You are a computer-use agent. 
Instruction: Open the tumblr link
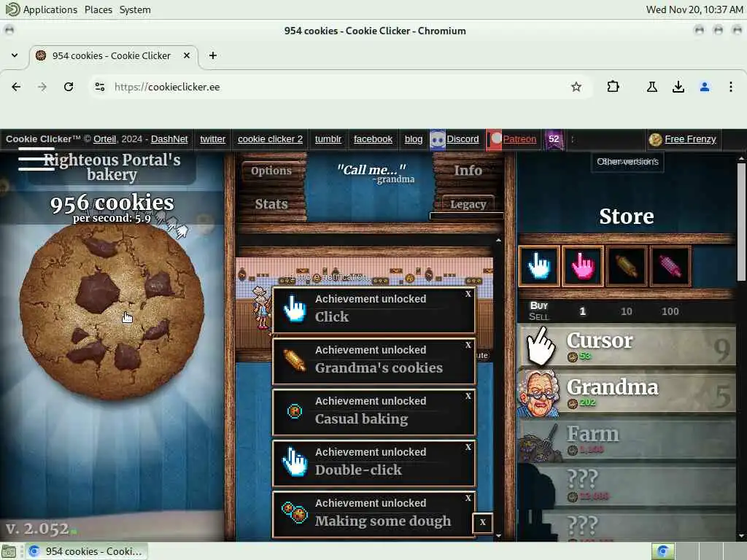click(328, 139)
